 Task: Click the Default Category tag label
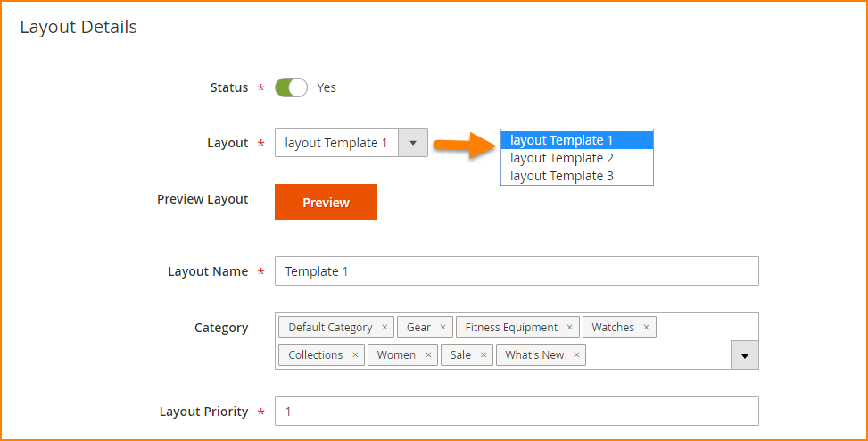pos(330,328)
